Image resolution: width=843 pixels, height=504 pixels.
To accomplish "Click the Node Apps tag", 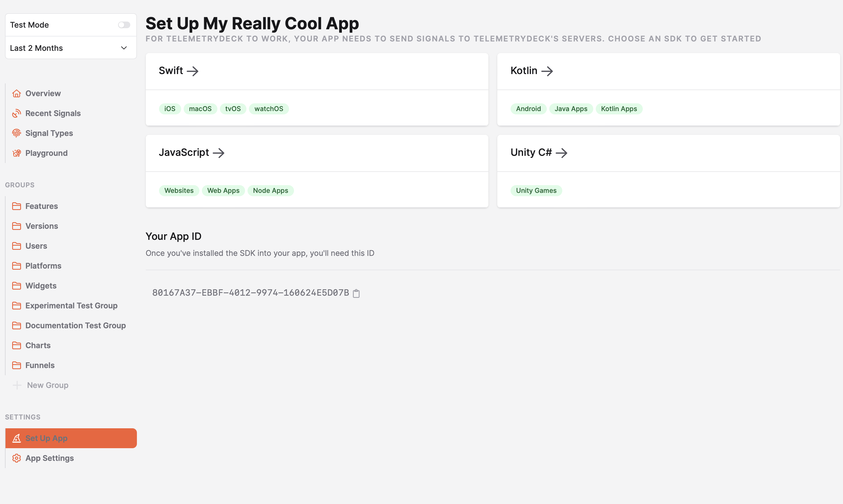I will (x=270, y=191).
